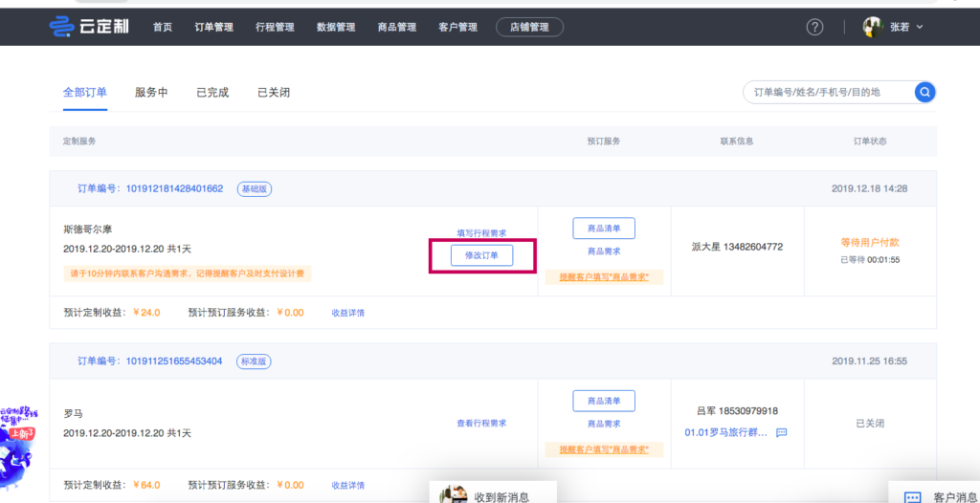The image size is (980, 503).
Task: Open the 订单管理 menu
Action: [213, 27]
